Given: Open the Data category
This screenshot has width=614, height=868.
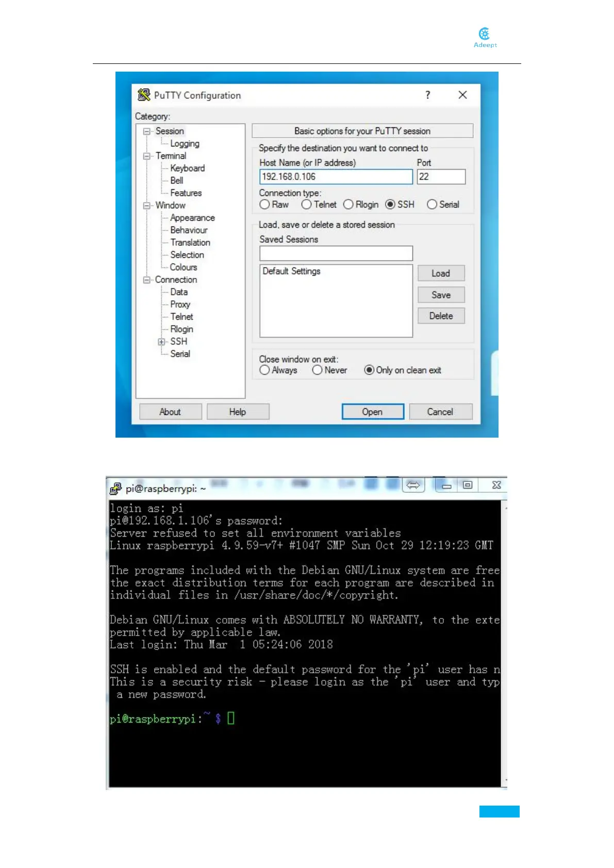Looking at the screenshot, I should tap(179, 292).
